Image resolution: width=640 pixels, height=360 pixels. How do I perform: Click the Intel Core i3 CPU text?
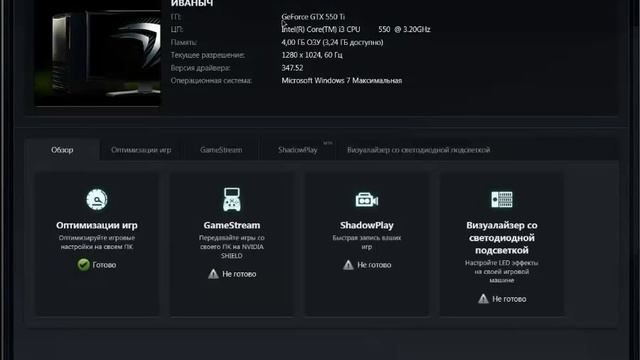[356, 29]
